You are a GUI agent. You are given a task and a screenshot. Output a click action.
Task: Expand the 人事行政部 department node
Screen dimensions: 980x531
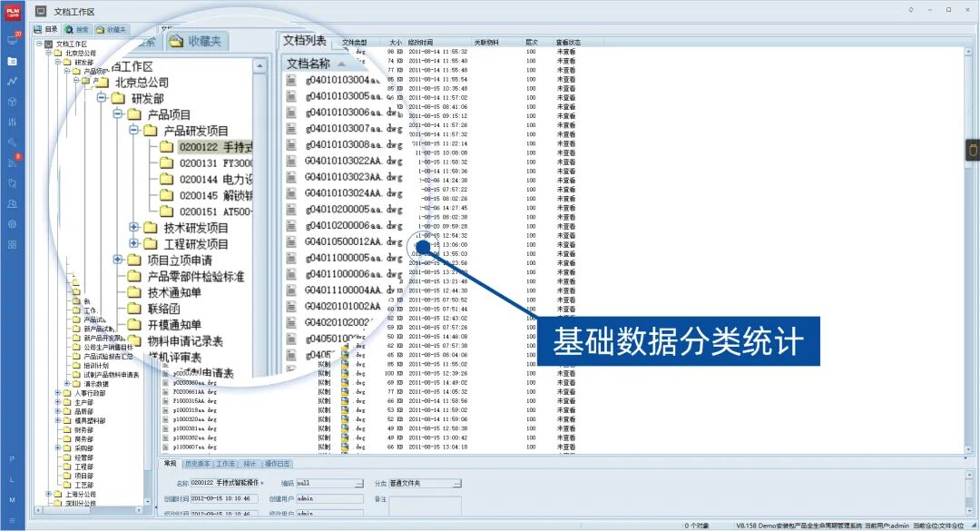57,394
